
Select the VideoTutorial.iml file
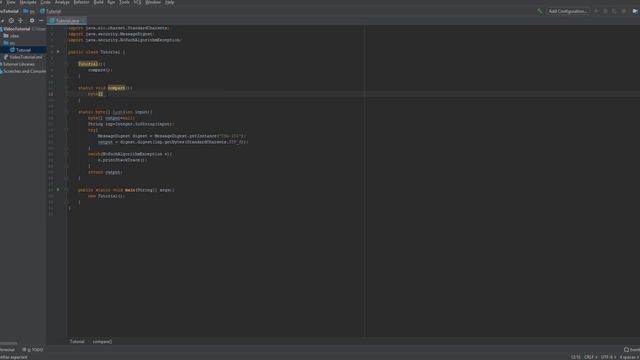23,57
